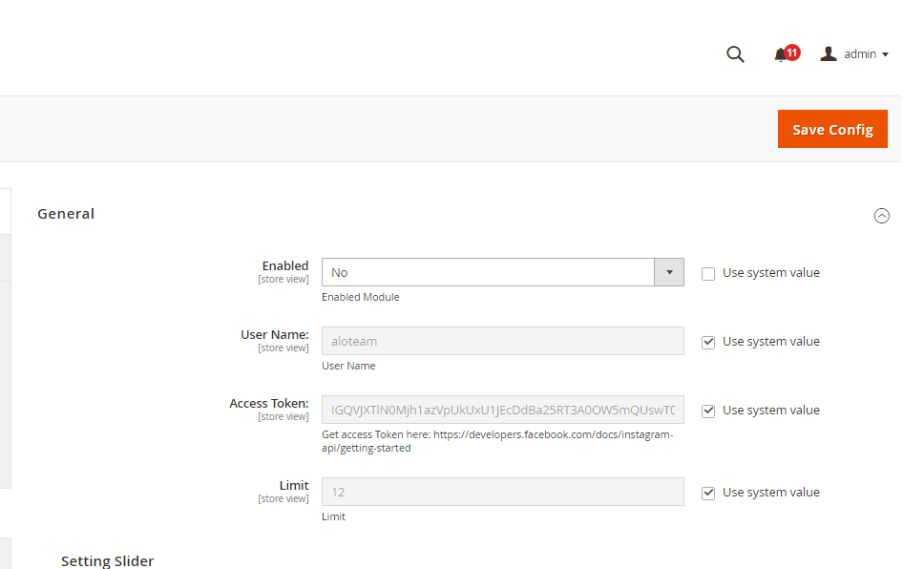Uncheck Use system value for Access Token
The image size is (924, 569).
point(708,411)
